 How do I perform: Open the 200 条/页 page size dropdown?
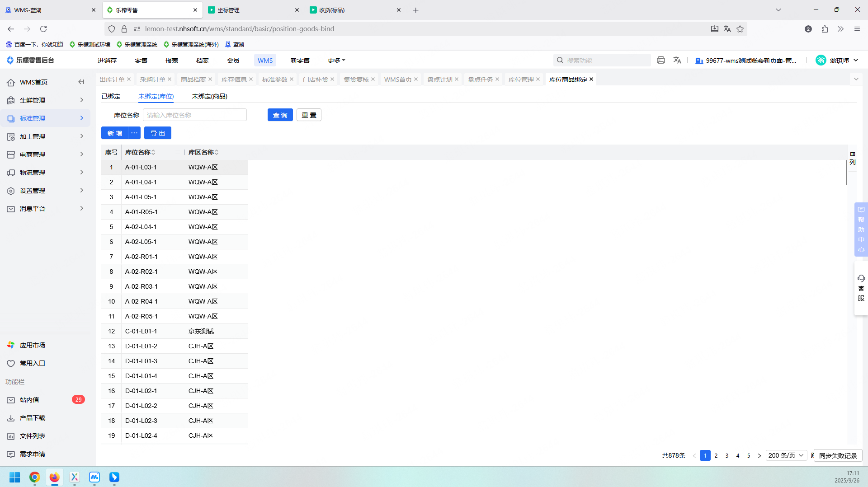click(x=786, y=455)
